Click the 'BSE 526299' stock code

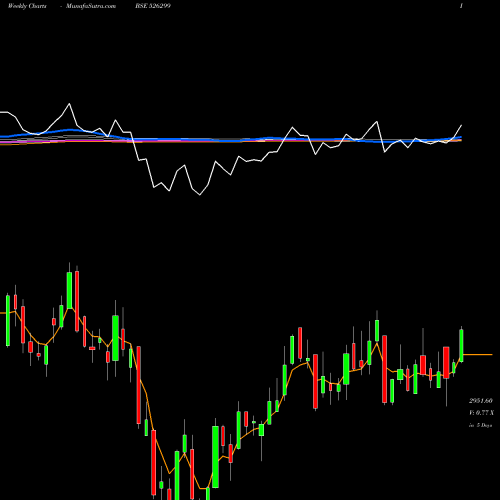pyautogui.click(x=153, y=6)
